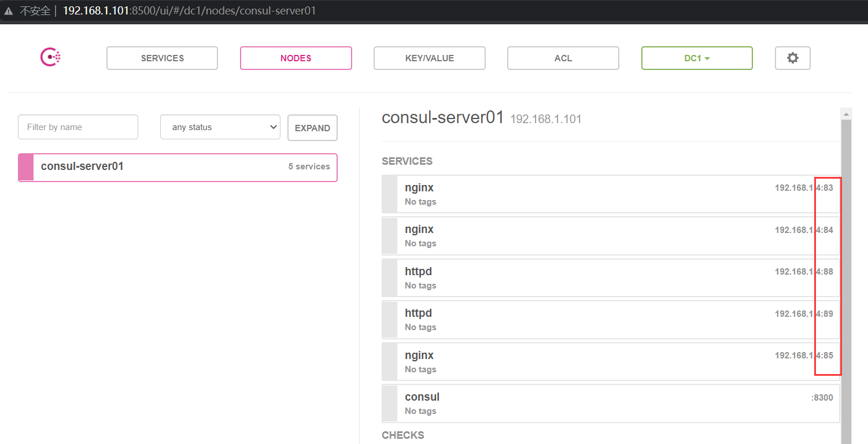
Task: Click the CHECKS section heading
Action: point(403,435)
